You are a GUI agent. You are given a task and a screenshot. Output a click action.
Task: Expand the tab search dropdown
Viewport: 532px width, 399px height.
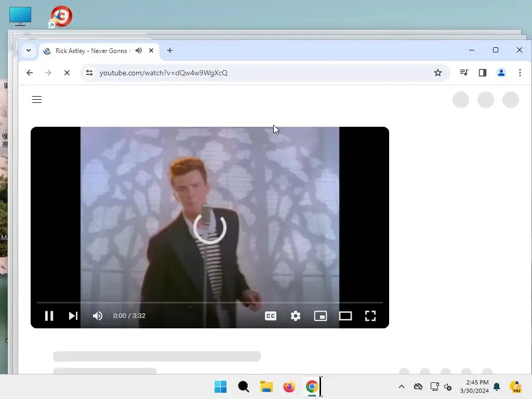(29, 50)
